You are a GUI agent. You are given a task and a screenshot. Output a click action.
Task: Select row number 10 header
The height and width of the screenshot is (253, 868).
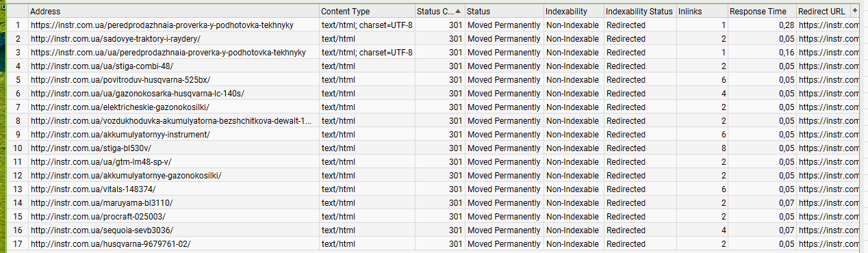[x=17, y=148]
